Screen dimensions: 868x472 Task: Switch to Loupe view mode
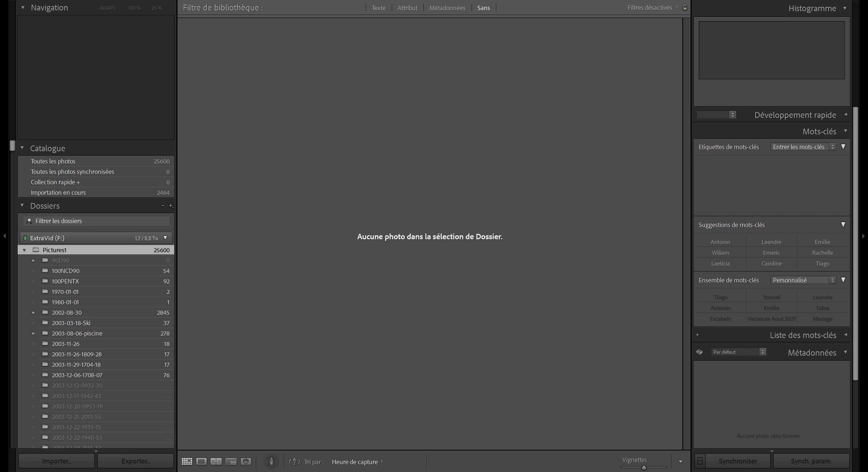click(x=201, y=462)
